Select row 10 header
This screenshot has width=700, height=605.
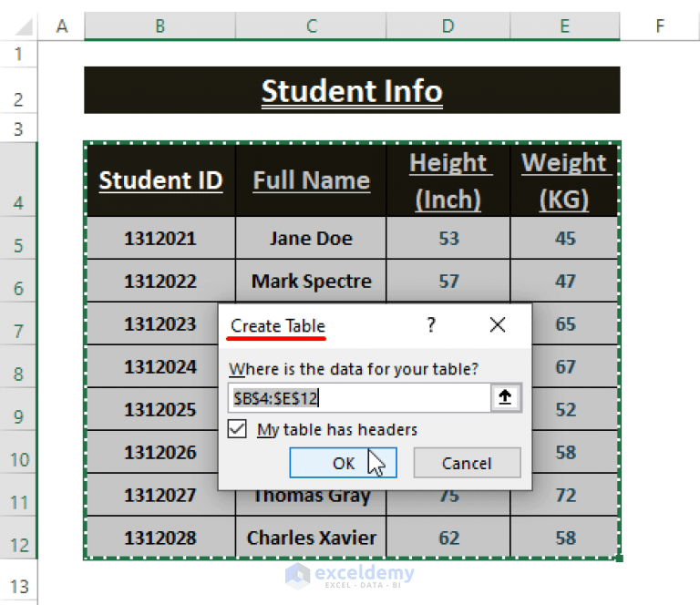[x=18, y=453]
